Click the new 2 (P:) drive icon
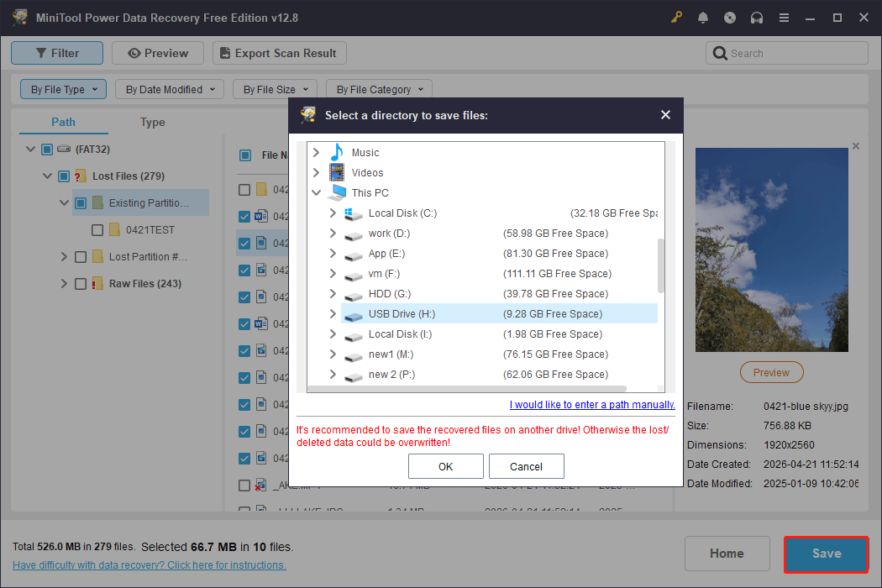The height and width of the screenshot is (588, 882). [354, 375]
